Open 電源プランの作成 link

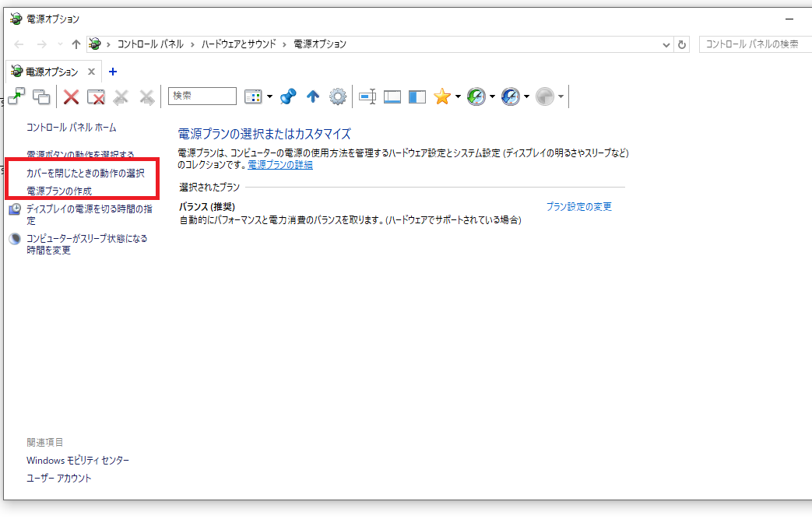click(x=59, y=191)
